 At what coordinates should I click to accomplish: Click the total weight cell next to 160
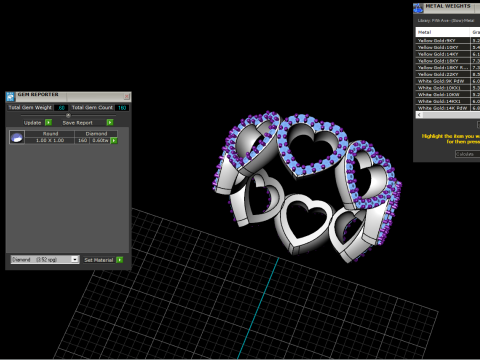100,140
